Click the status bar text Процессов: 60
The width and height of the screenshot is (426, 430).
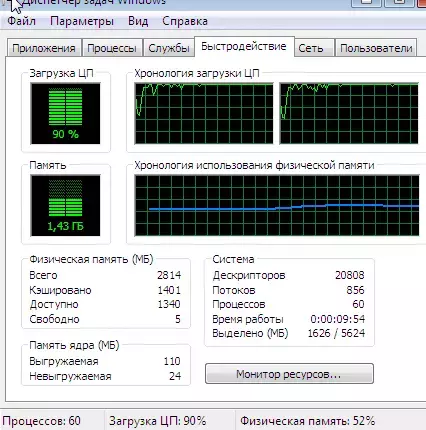(41, 421)
